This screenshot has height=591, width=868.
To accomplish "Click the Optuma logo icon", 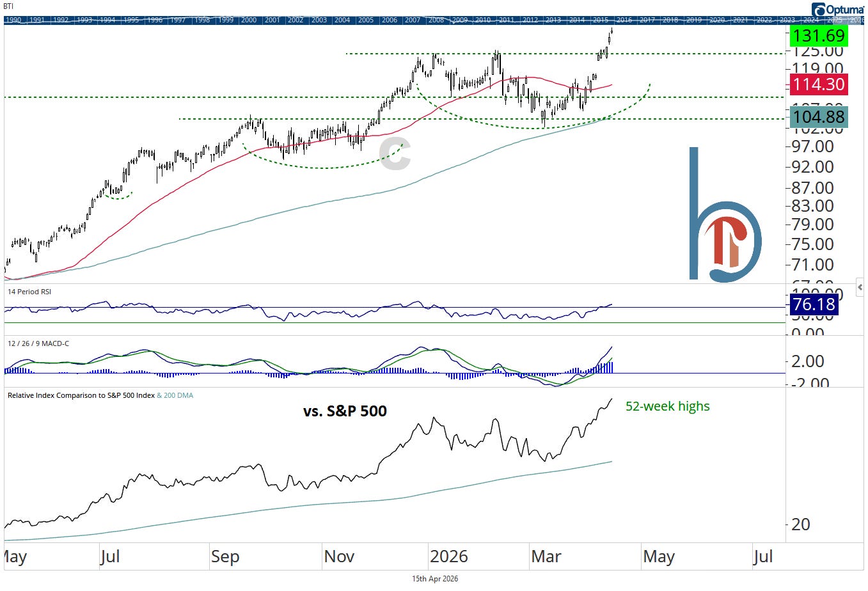I will point(818,9).
